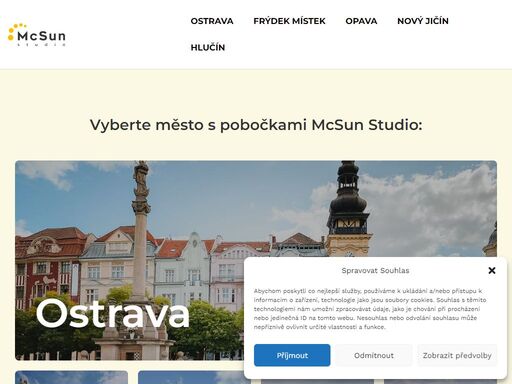The image size is (512, 384).
Task: Close the cookie consent dialog
Action: 492,270
